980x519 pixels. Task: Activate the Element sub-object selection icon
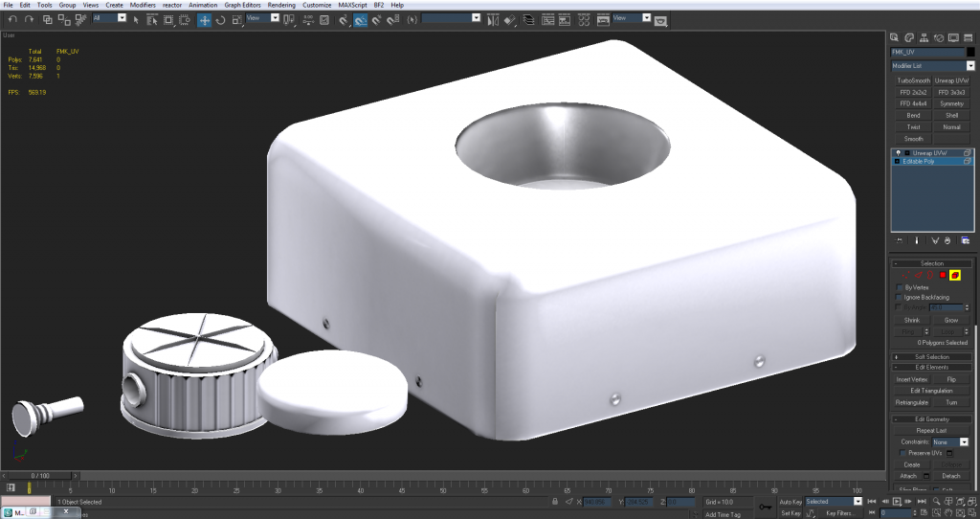(x=955, y=275)
